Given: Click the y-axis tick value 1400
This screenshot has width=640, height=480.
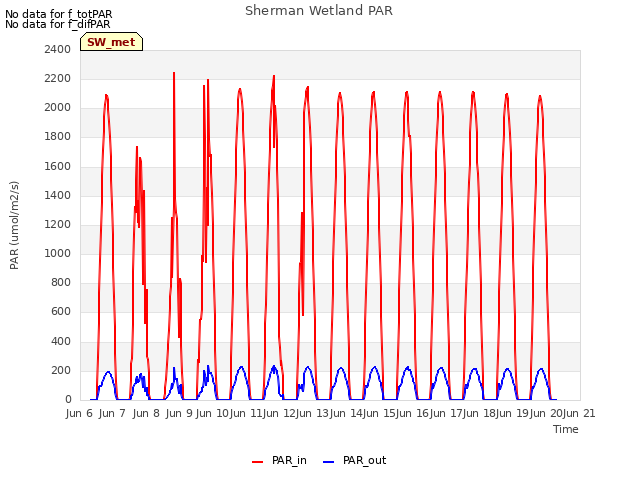Looking at the screenshot, I should (58, 195).
